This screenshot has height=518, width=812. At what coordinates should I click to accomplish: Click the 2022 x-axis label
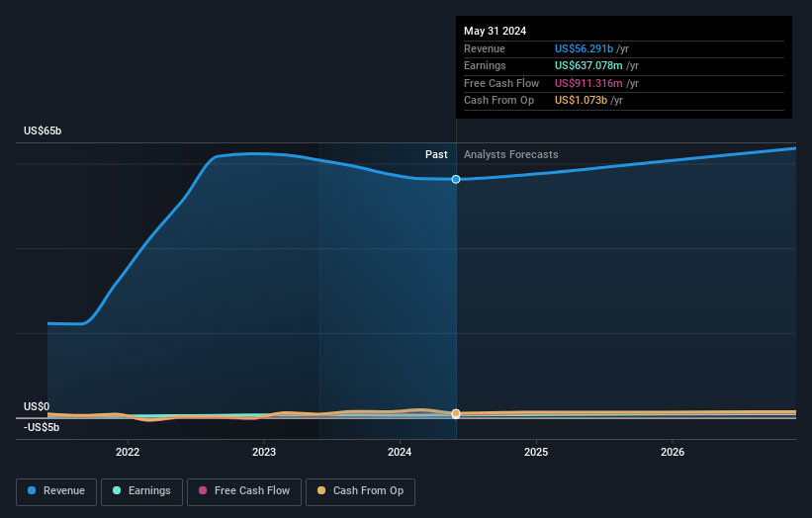pos(128,453)
